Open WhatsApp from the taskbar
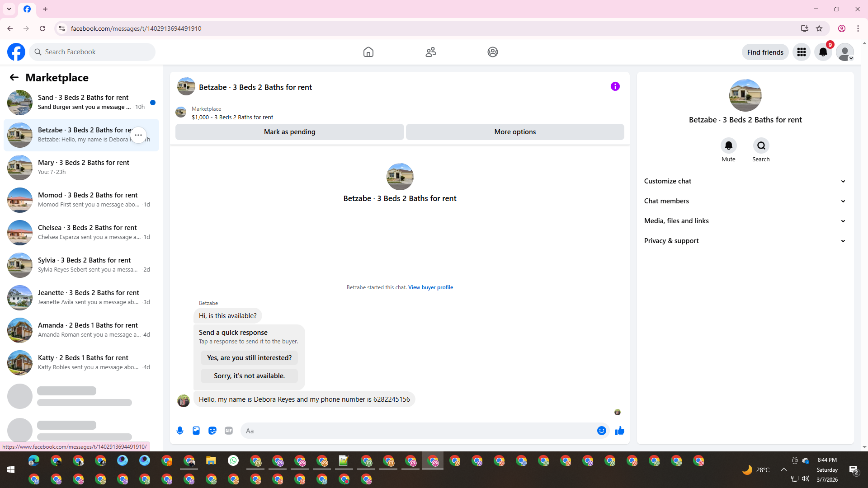This screenshot has width=868, height=488. [x=233, y=460]
